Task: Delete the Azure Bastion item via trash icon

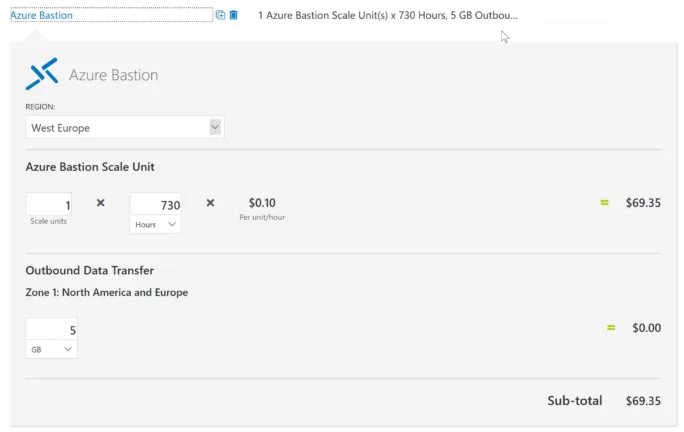Action: point(233,15)
